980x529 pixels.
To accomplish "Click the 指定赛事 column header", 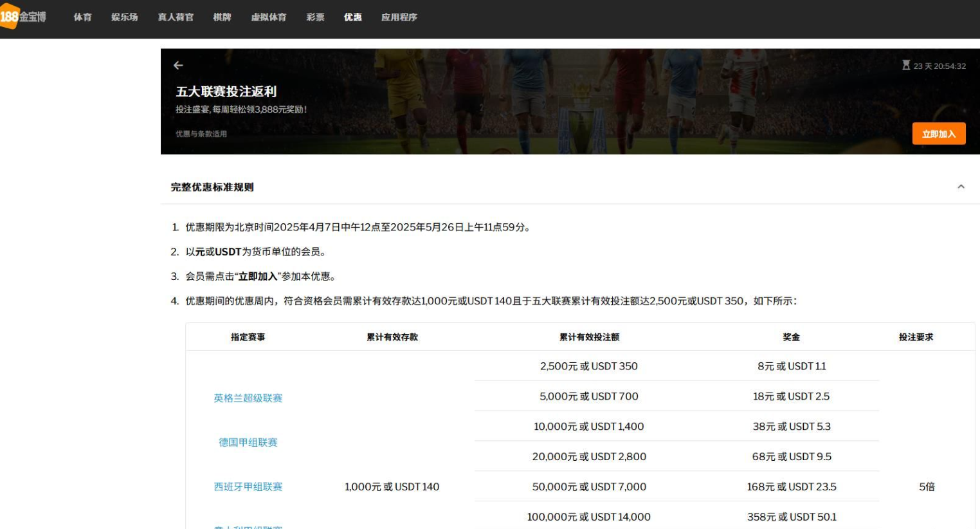I will coord(248,337).
